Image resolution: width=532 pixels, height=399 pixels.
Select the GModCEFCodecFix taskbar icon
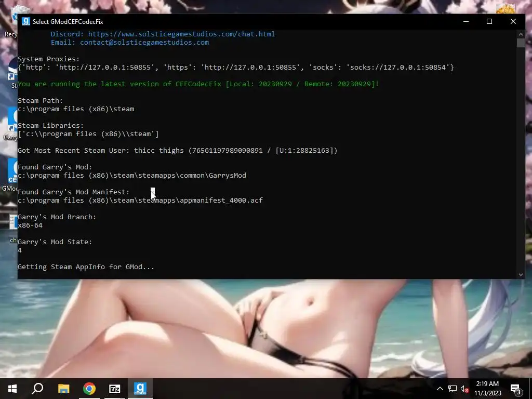[x=140, y=389]
